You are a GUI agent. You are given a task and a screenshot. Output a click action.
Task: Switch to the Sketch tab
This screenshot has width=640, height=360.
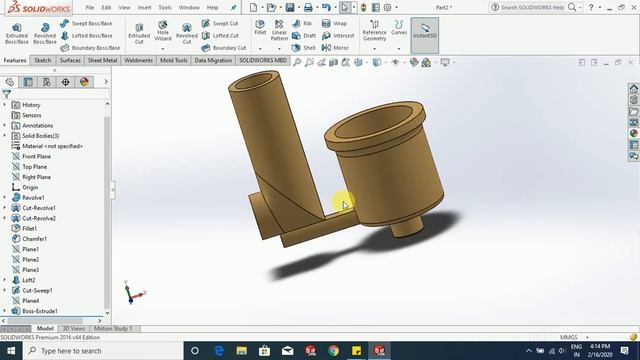click(x=43, y=60)
